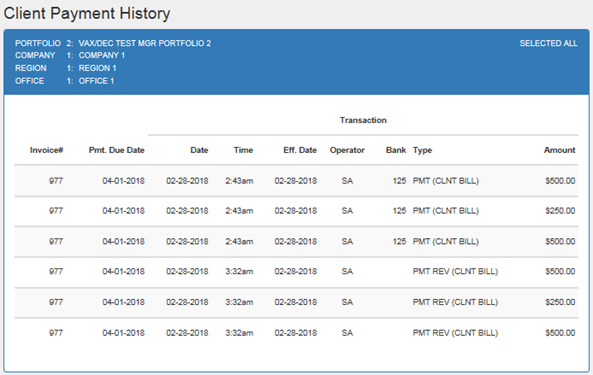The height and width of the screenshot is (375, 593).
Task: Click the COMPANY 1 value in header
Action: tap(102, 56)
